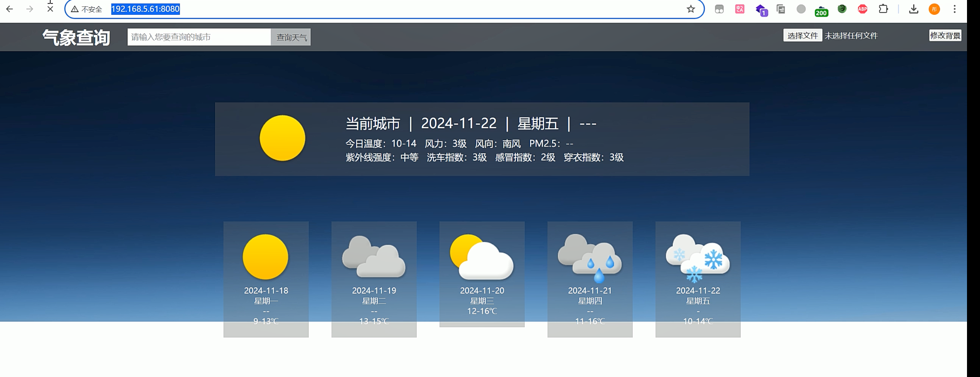Screen dimensions: 980x377
Task: Open the gray two-dot extension icon
Action: click(x=719, y=9)
